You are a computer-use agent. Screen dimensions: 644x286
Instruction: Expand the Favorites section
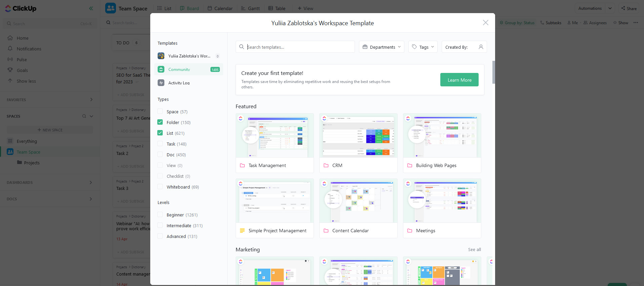(x=91, y=99)
